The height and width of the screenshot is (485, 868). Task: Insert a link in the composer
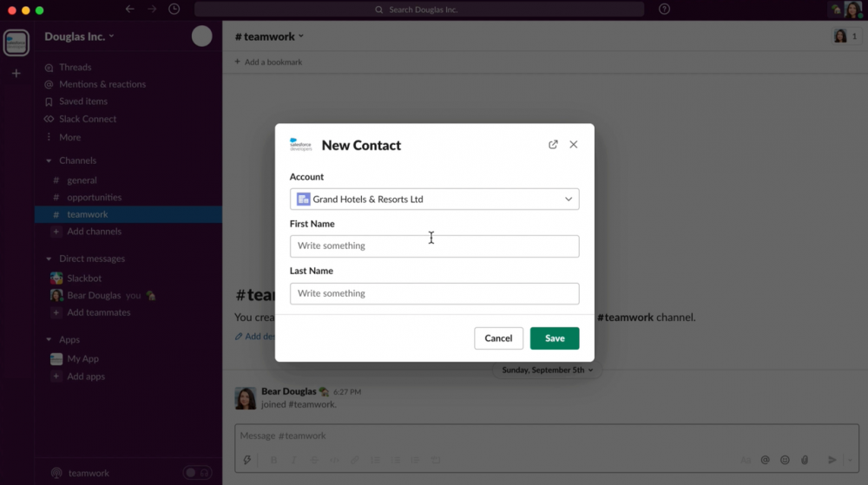[x=355, y=460]
